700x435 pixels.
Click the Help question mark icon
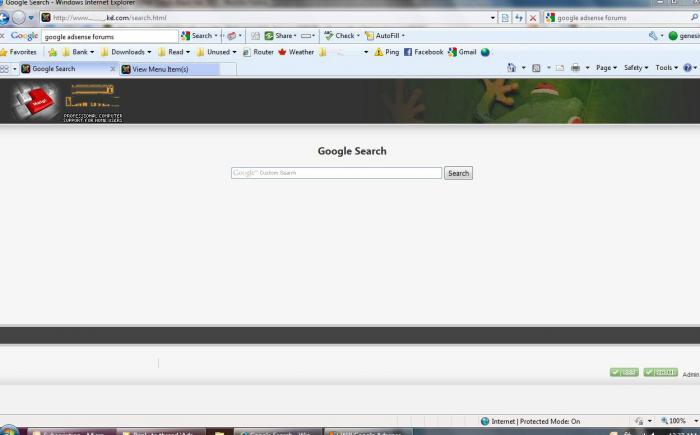pyautogui.click(x=688, y=68)
